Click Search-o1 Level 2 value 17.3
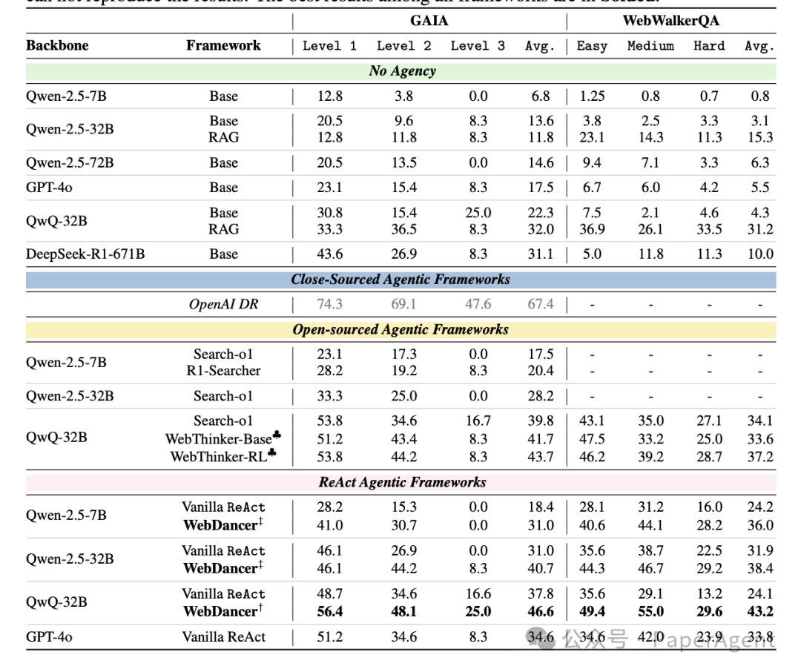Viewport: 801px width, 672px height. pyautogui.click(x=404, y=354)
